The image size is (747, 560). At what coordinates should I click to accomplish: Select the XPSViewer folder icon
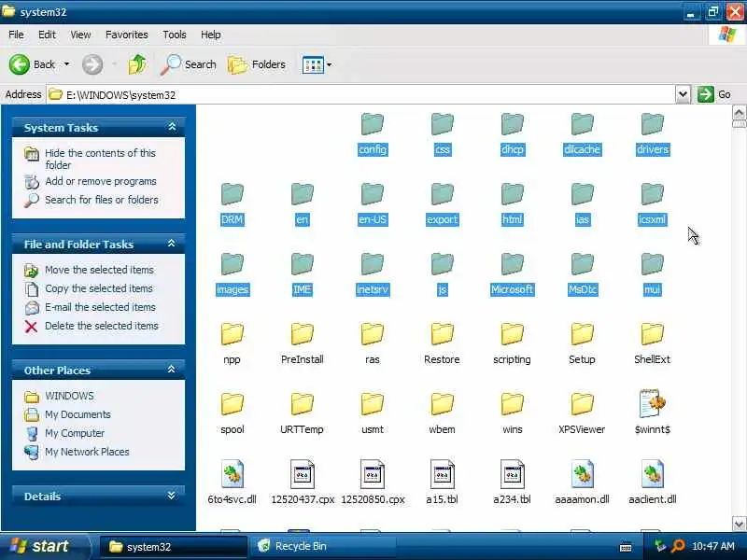(582, 404)
